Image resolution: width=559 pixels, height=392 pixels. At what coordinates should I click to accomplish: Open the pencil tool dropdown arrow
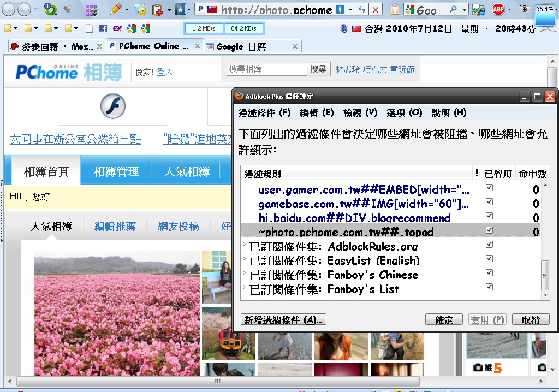coord(127,10)
